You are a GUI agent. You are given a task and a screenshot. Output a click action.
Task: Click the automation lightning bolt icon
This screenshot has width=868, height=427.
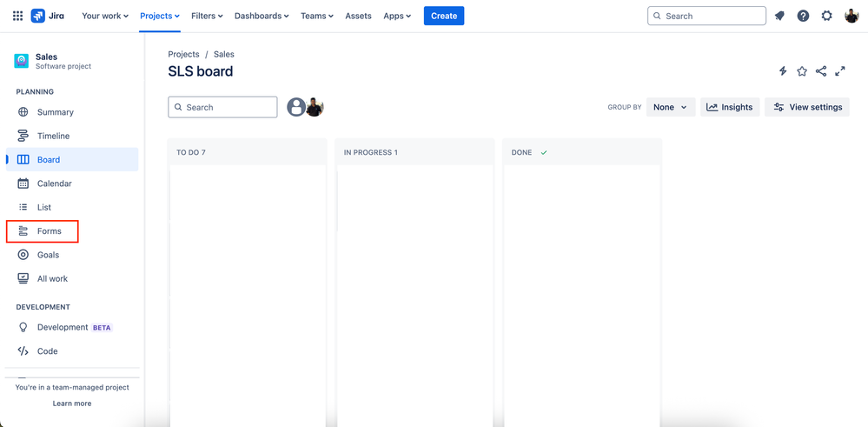tap(783, 71)
